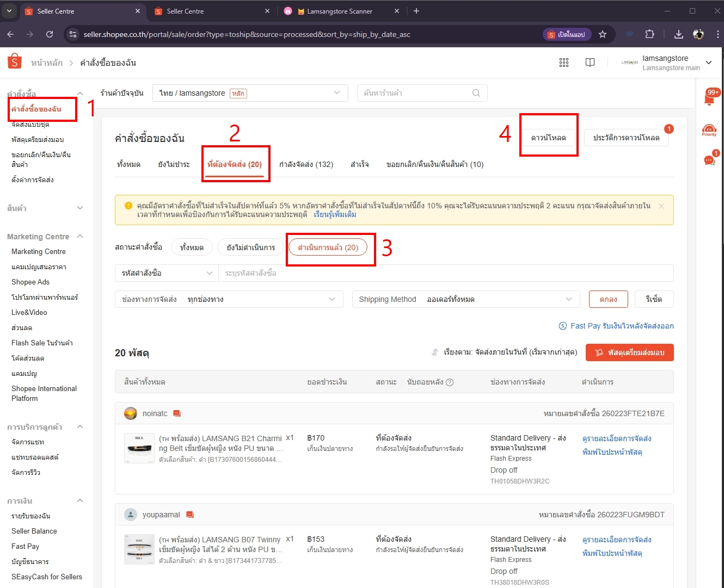The height and width of the screenshot is (588, 724).
Task: Switch to the ที่ต้องจัดส่ง (20) tab
Action: tap(235, 164)
